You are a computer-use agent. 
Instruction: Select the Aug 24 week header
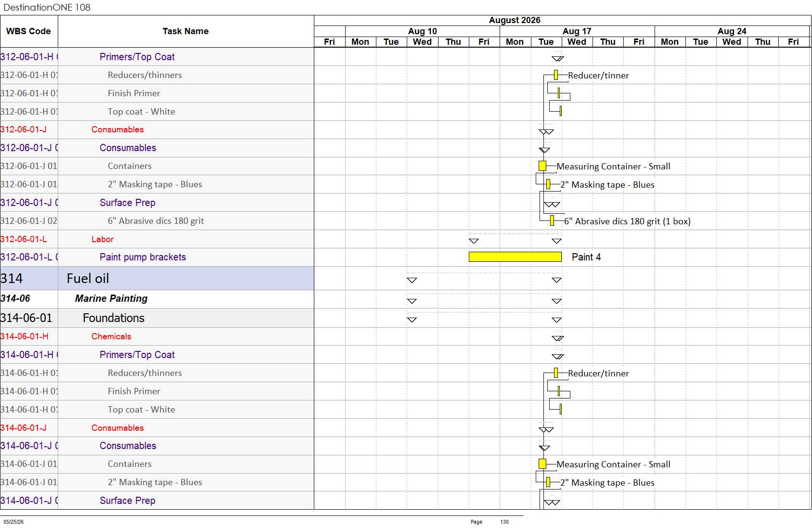732,31
